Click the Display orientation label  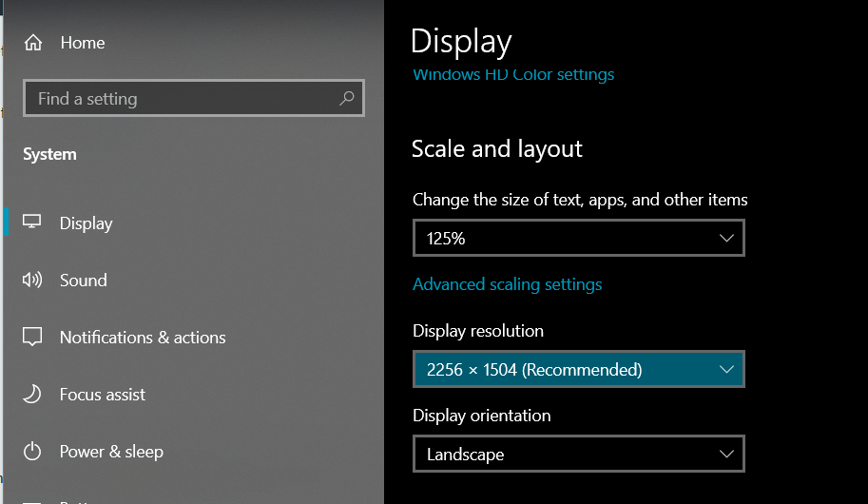coord(482,416)
